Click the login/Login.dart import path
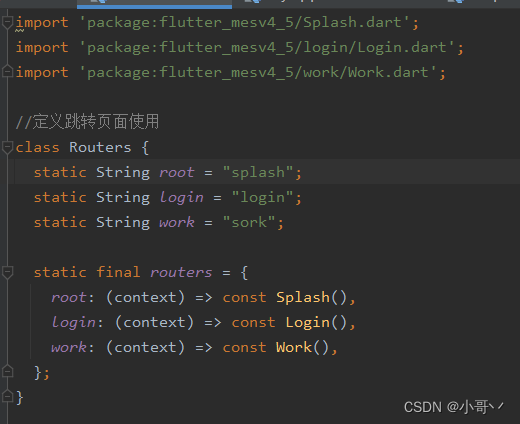The width and height of the screenshot is (520, 424). pos(267,48)
